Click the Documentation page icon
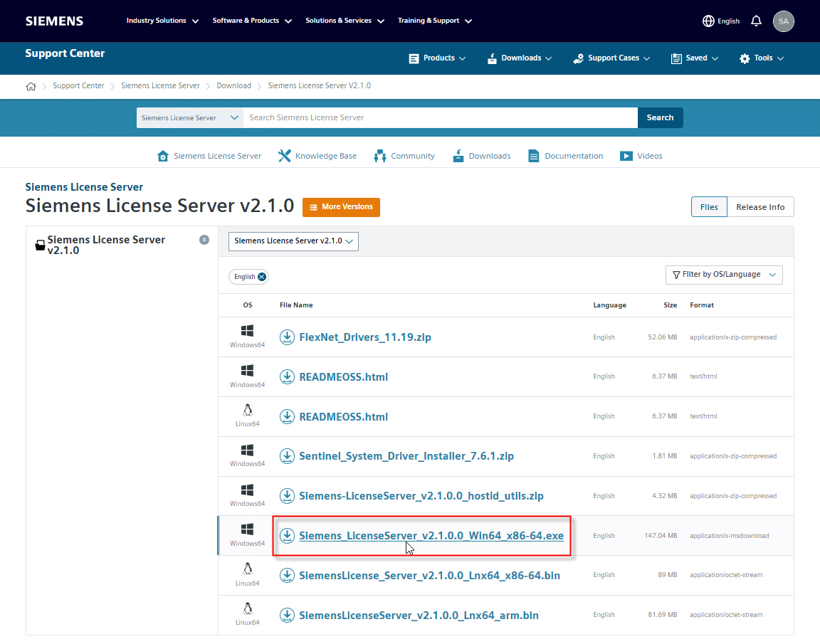This screenshot has height=644, width=820. [x=533, y=155]
